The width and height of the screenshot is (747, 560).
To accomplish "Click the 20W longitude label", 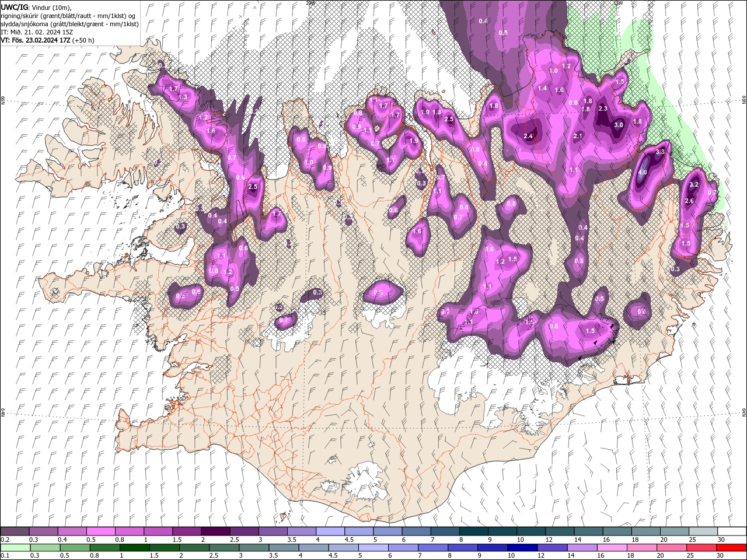I will pyautogui.click(x=310, y=2).
